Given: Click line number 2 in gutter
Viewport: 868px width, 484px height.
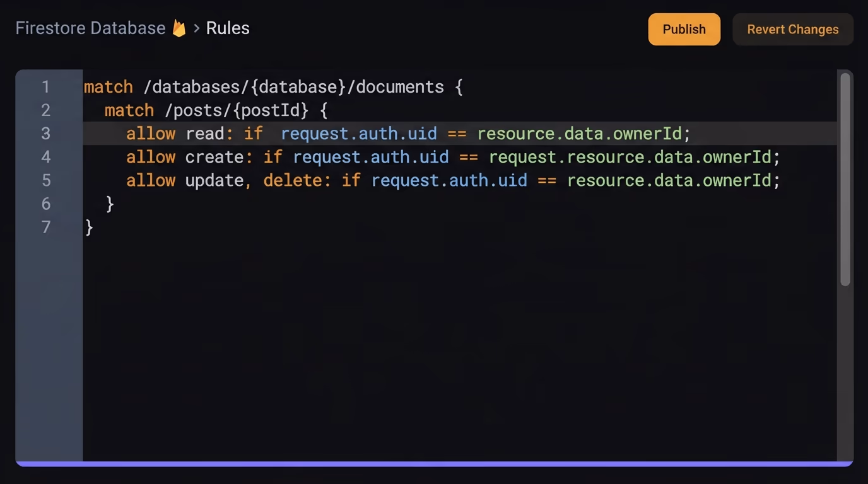Looking at the screenshot, I should 45,110.
